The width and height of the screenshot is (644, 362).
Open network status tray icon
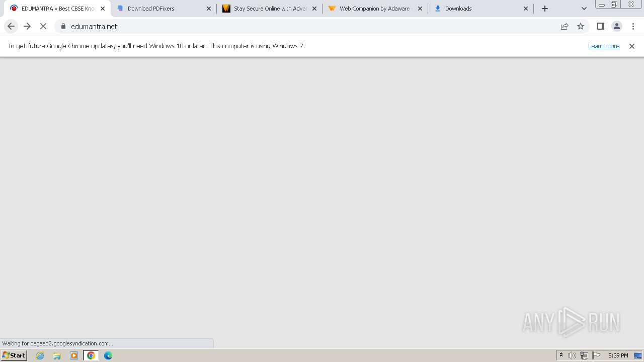click(584, 355)
